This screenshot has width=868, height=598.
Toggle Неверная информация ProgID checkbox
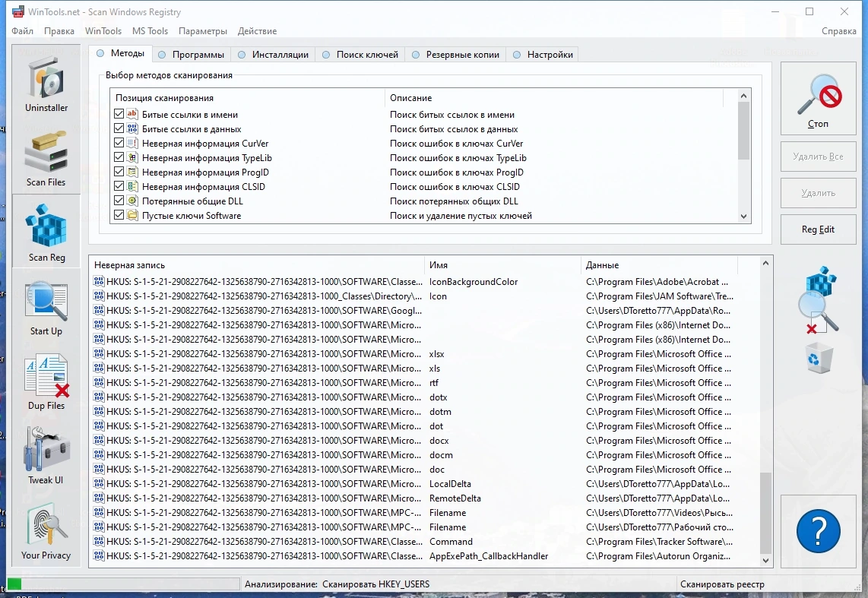pyautogui.click(x=119, y=172)
